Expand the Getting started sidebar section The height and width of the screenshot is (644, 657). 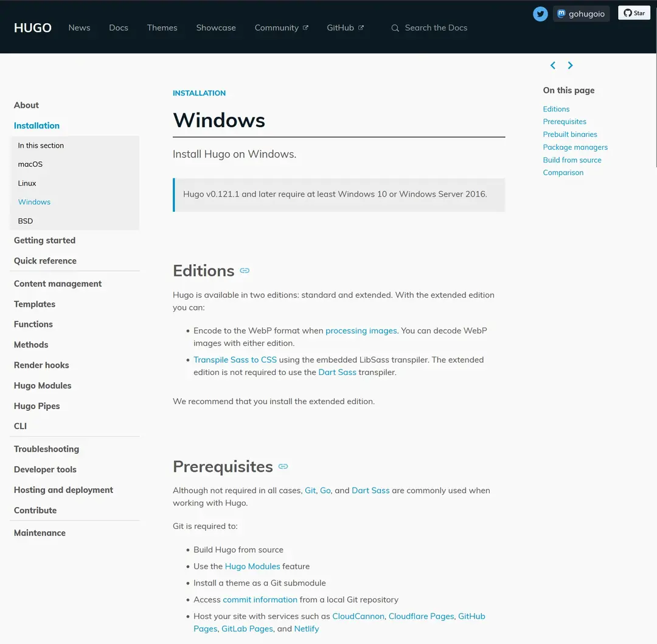pos(44,240)
